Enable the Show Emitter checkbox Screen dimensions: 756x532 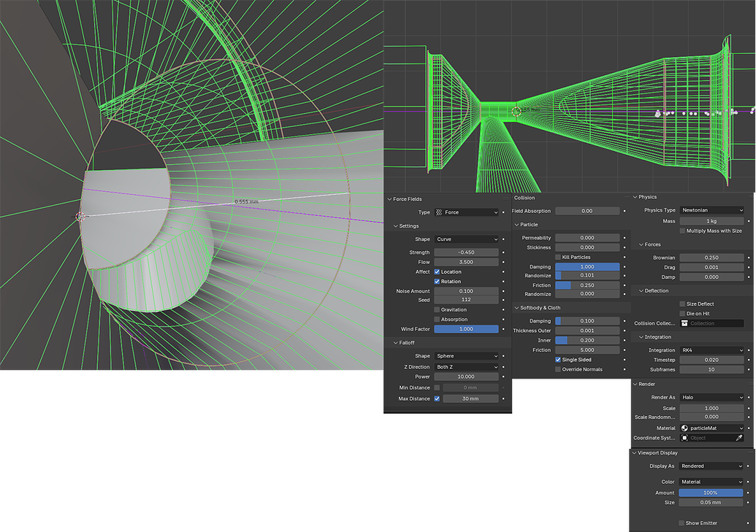[x=681, y=523]
